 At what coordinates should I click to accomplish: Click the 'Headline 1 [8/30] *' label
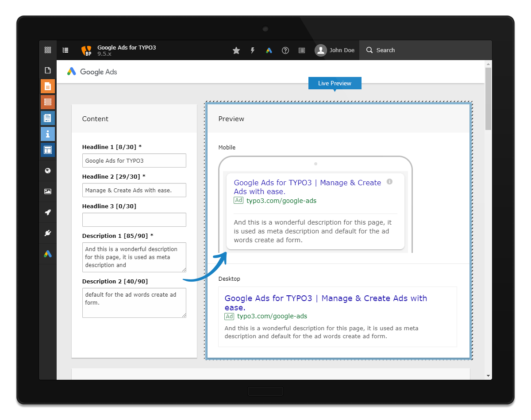(x=112, y=147)
